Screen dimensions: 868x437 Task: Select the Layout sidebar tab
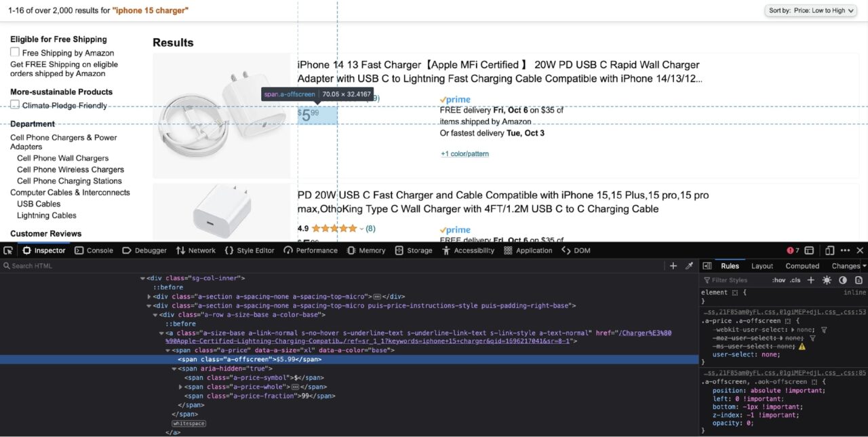(x=762, y=266)
